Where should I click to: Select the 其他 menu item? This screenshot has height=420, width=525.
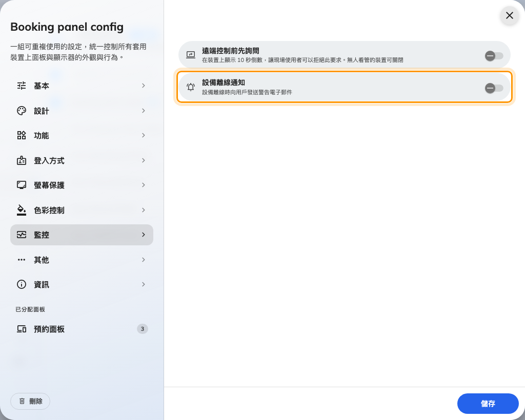82,260
